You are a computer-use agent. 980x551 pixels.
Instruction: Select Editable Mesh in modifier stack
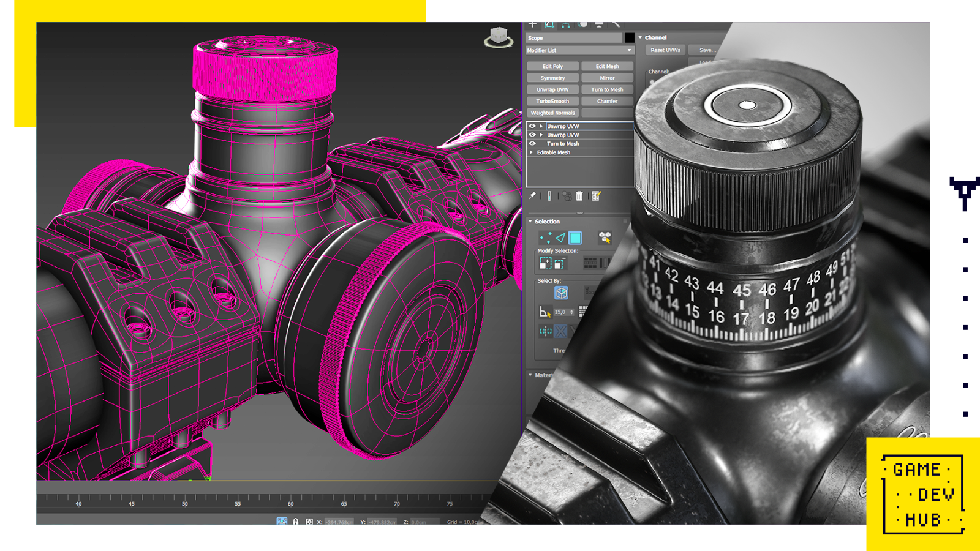(580, 152)
